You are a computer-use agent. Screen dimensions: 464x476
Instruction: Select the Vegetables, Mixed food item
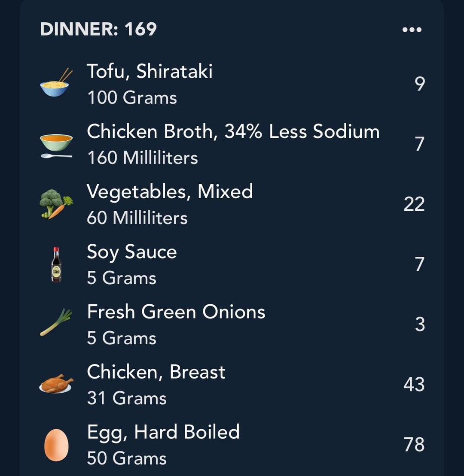coord(232,204)
